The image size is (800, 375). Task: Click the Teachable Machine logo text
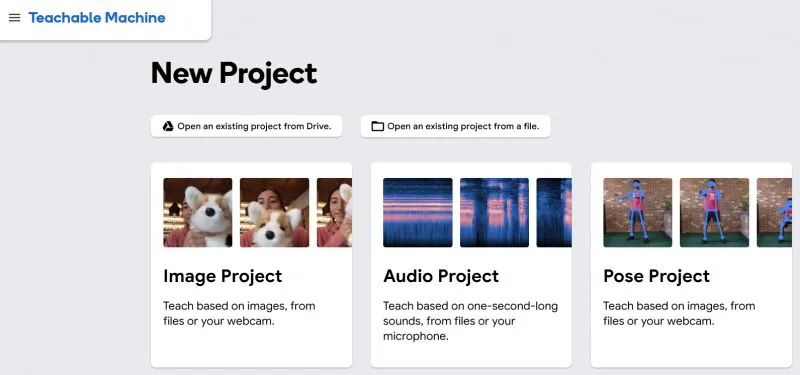(x=97, y=18)
